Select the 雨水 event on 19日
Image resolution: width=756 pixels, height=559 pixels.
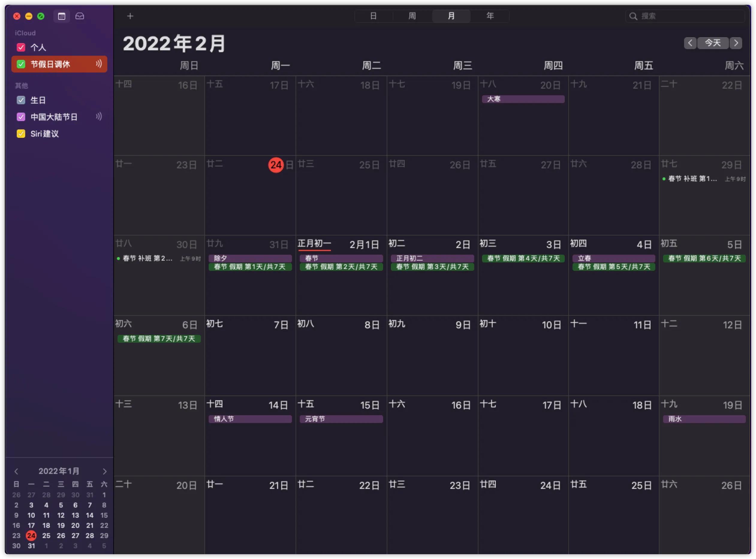tap(704, 419)
